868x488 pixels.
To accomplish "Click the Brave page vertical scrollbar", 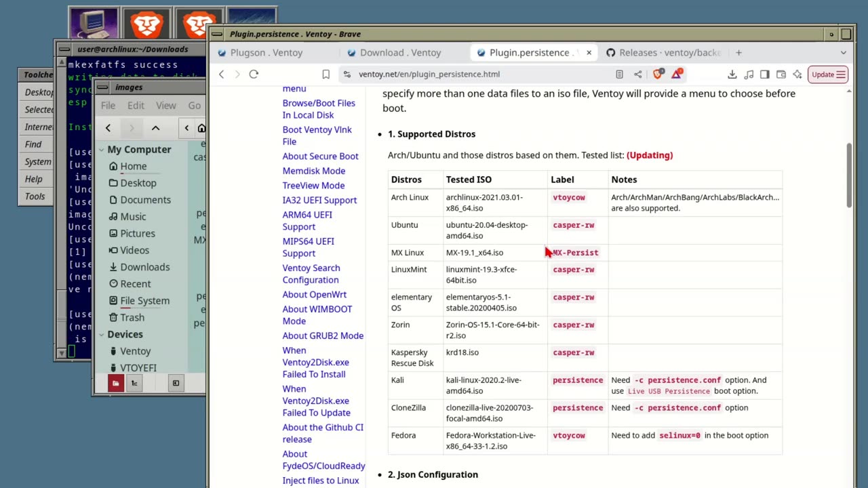I will tap(849, 176).
